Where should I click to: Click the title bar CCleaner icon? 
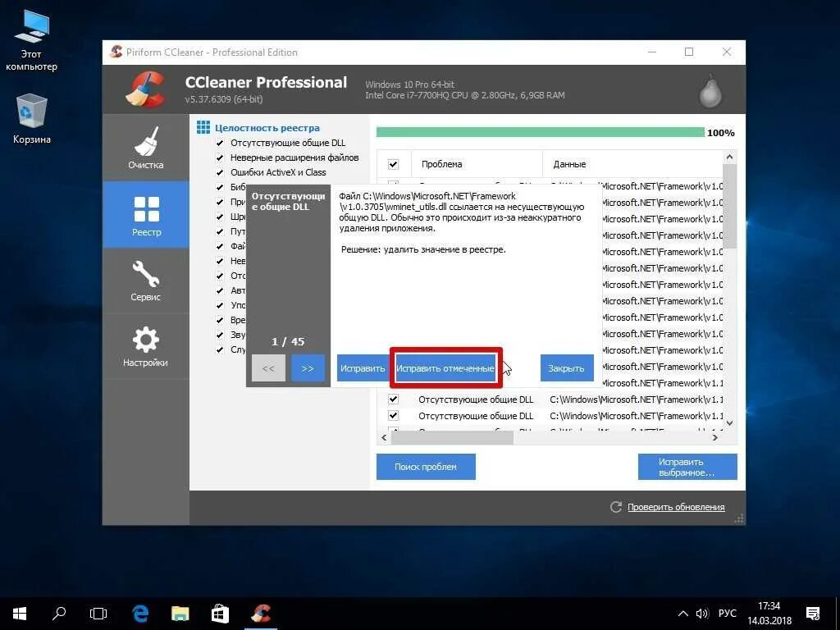[x=116, y=52]
